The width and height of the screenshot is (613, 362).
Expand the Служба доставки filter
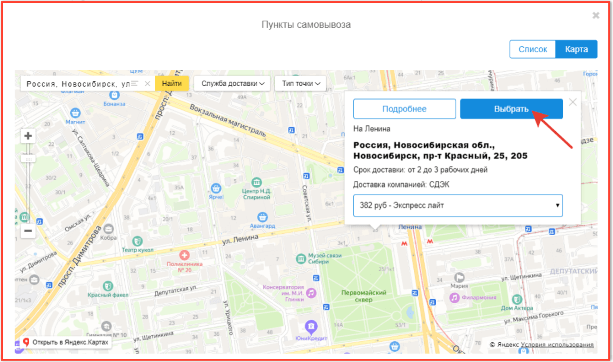pos(232,84)
